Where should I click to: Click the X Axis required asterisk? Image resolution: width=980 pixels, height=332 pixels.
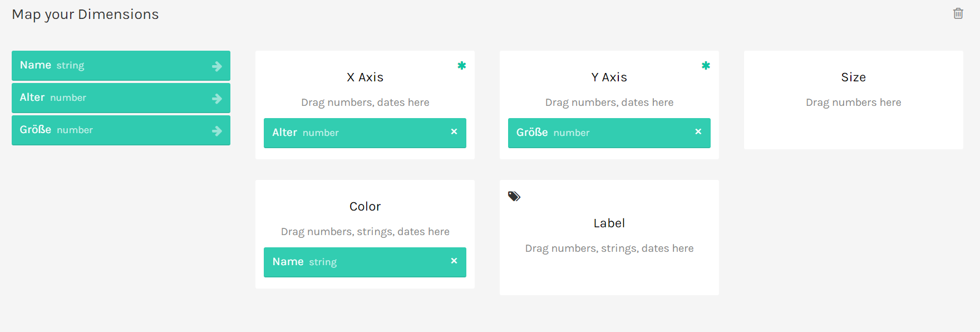click(461, 66)
